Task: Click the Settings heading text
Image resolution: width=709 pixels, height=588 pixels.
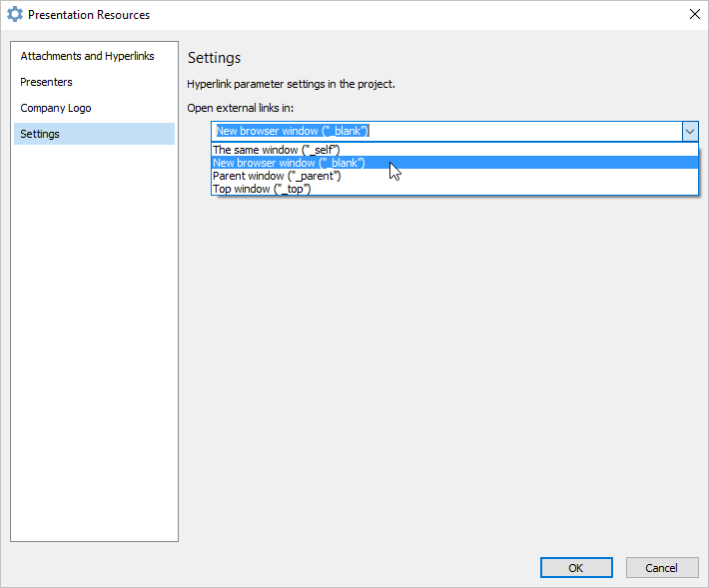Action: coord(215,58)
